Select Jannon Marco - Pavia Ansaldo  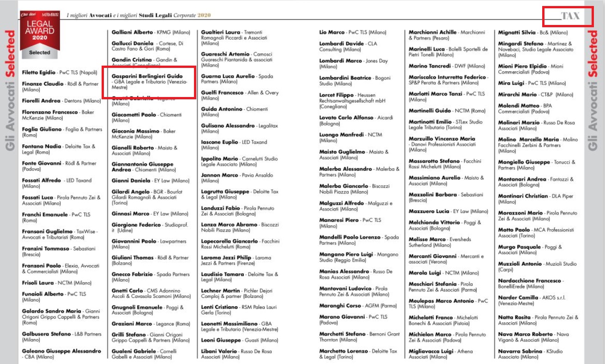click(237, 178)
